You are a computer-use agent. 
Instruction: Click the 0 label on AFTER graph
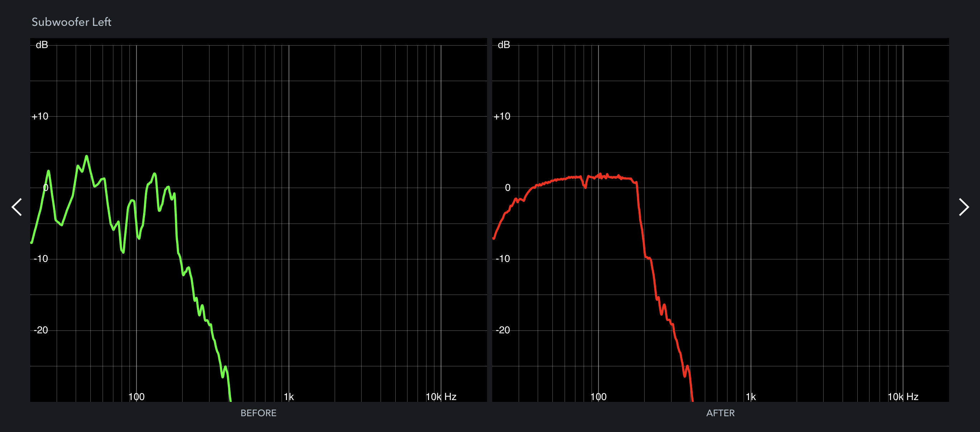point(508,188)
